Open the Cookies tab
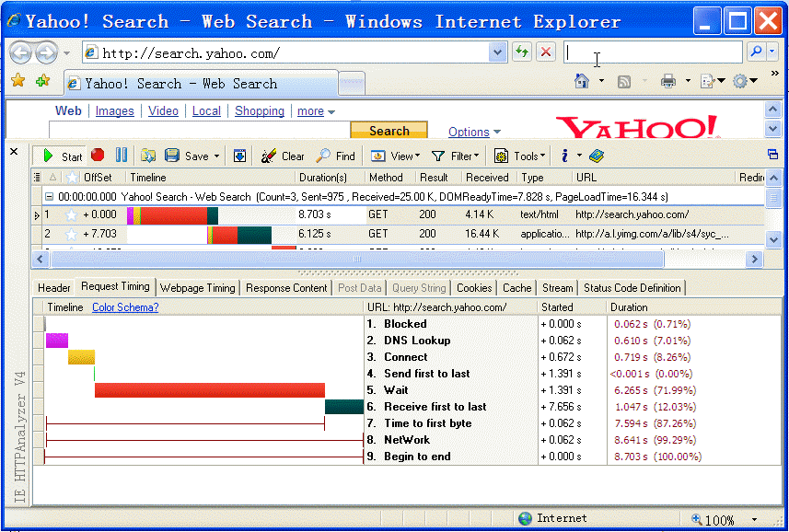Image resolution: width=789 pixels, height=532 pixels. [x=474, y=288]
